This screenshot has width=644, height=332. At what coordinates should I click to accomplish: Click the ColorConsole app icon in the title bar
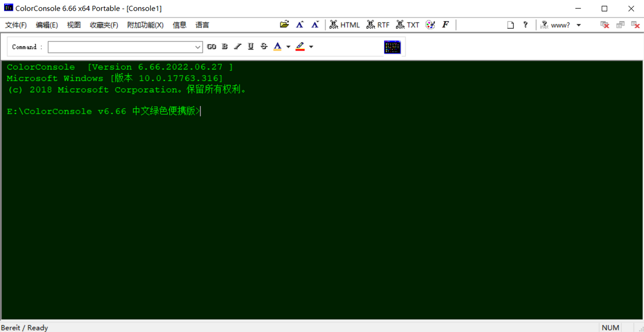(8, 8)
